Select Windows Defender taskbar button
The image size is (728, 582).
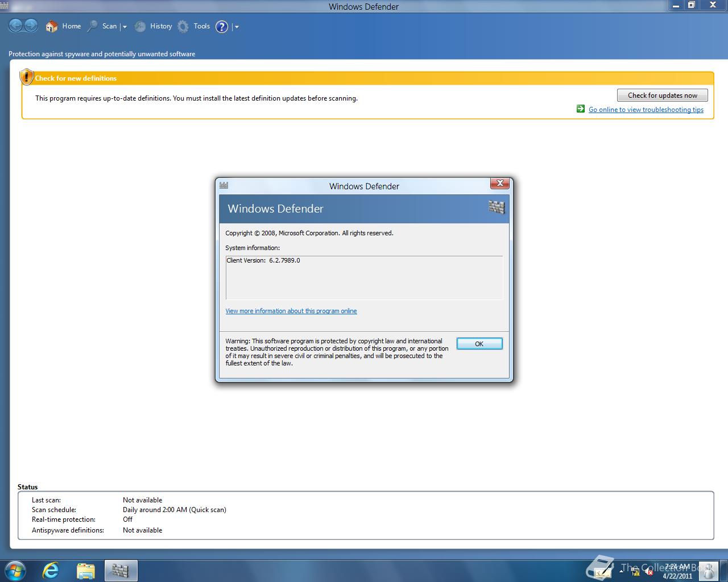click(x=121, y=571)
